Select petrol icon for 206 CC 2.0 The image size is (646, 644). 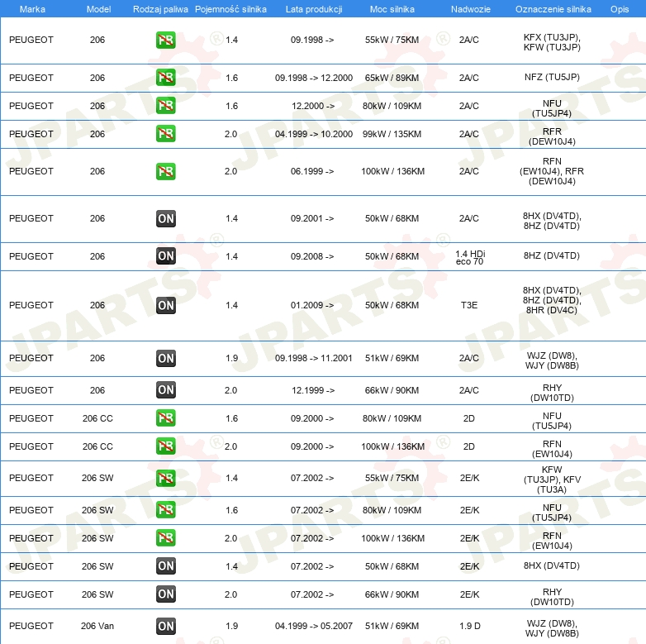click(x=166, y=446)
